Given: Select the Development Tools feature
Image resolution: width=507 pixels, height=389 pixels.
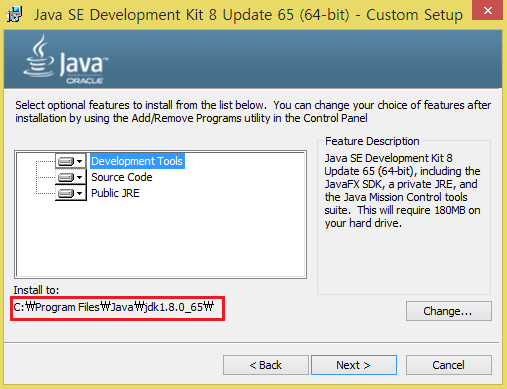Looking at the screenshot, I should tap(137, 161).
